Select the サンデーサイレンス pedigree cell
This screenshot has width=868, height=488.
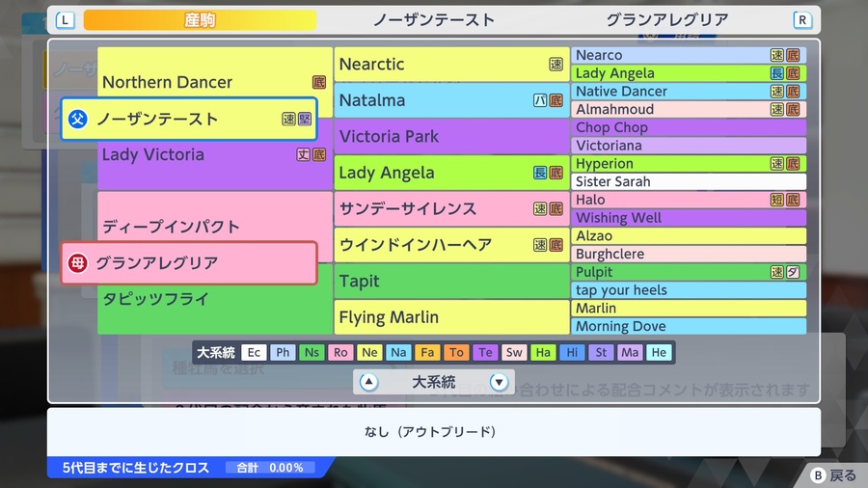451,208
